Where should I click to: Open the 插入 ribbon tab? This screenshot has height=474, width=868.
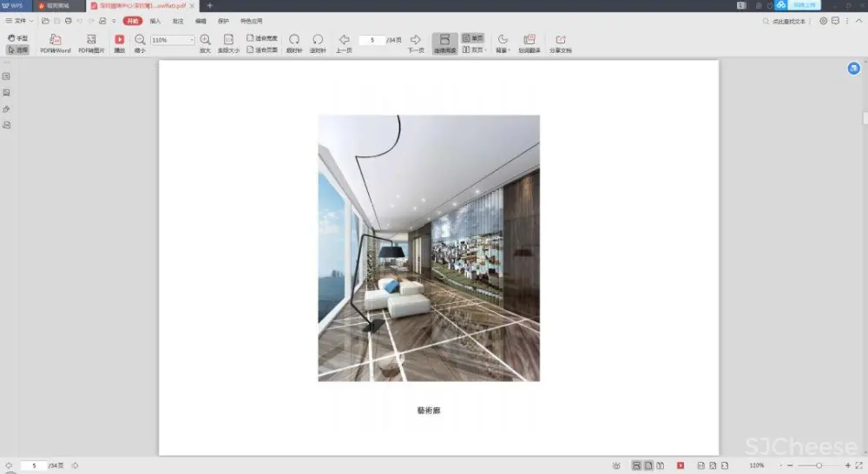(x=155, y=21)
